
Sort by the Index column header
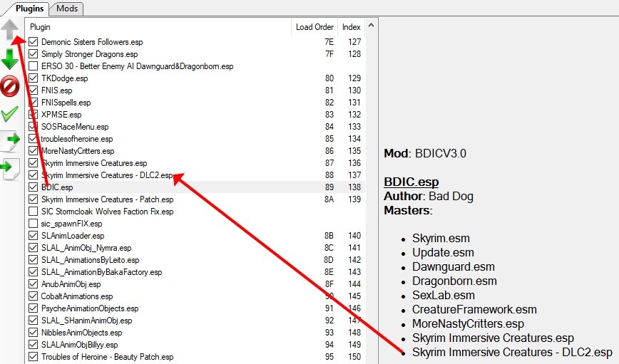click(x=351, y=27)
